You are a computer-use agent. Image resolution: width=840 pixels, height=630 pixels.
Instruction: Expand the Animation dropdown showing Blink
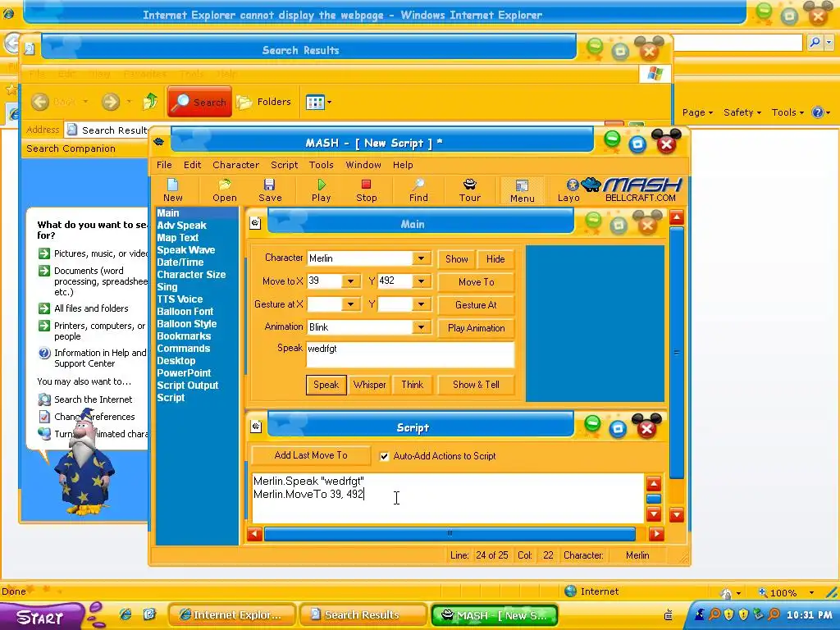(x=422, y=327)
